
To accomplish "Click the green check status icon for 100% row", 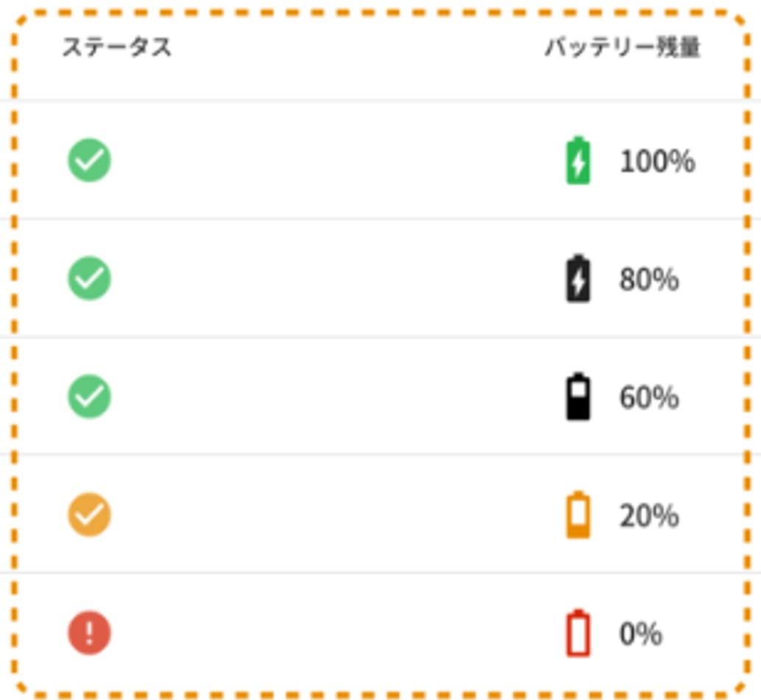I will 89,160.
